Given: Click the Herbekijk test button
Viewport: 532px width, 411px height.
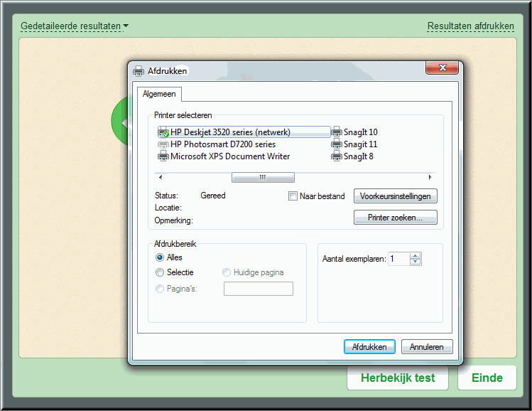Looking at the screenshot, I should 398,378.
